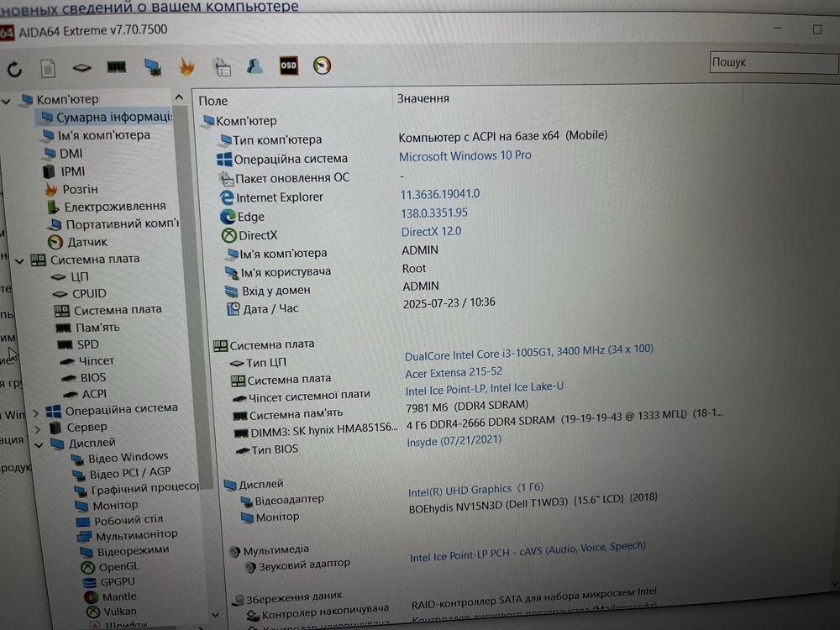Select CPUID in the tree

coord(79,293)
